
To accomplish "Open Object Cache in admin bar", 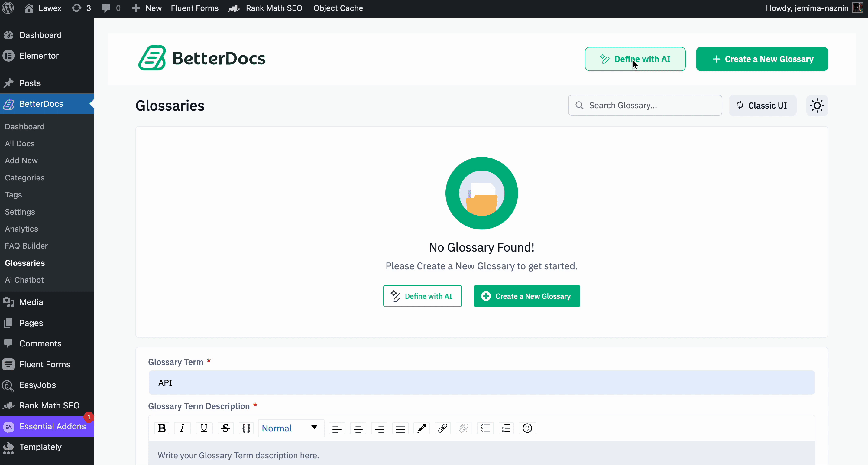I will (338, 8).
